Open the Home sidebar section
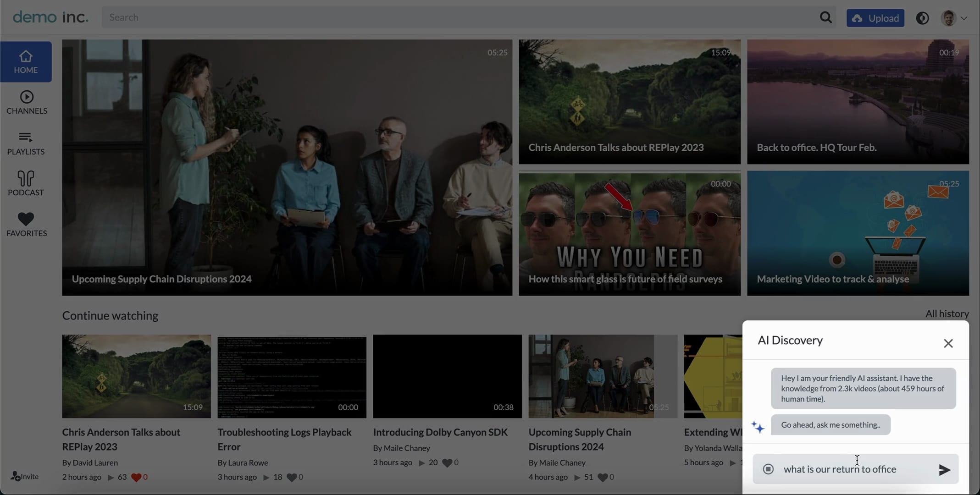The height and width of the screenshot is (495, 980). click(26, 62)
